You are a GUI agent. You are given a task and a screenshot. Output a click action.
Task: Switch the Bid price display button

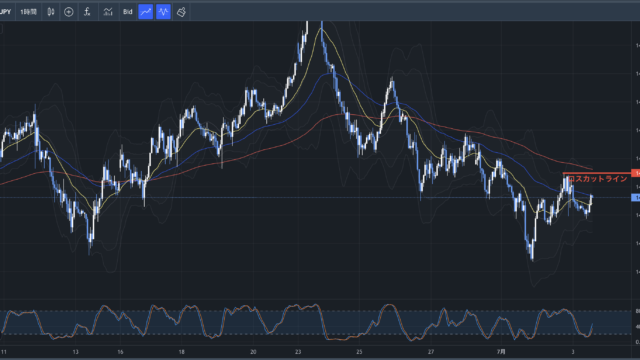coord(128,12)
